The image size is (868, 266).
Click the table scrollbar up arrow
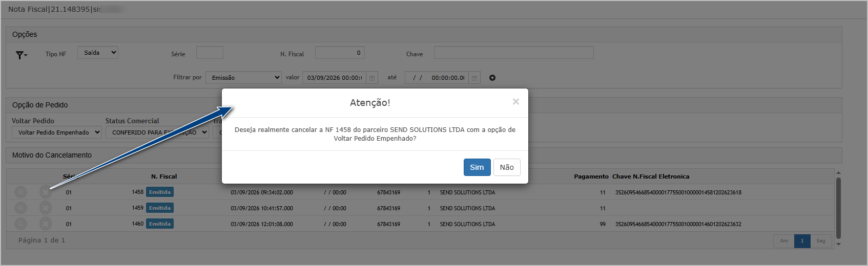[x=839, y=173]
